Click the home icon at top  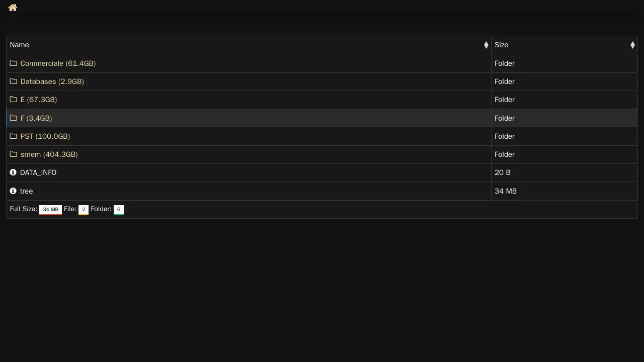[x=13, y=8]
